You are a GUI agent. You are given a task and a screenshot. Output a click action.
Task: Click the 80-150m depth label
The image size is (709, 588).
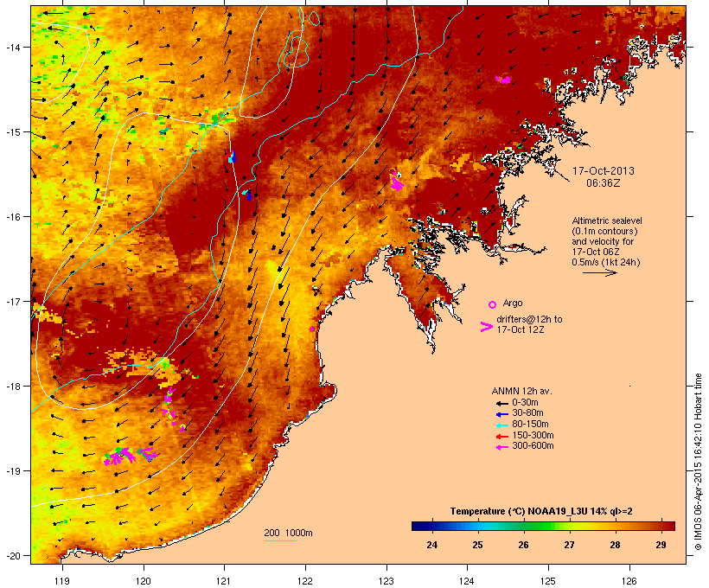pos(530,425)
